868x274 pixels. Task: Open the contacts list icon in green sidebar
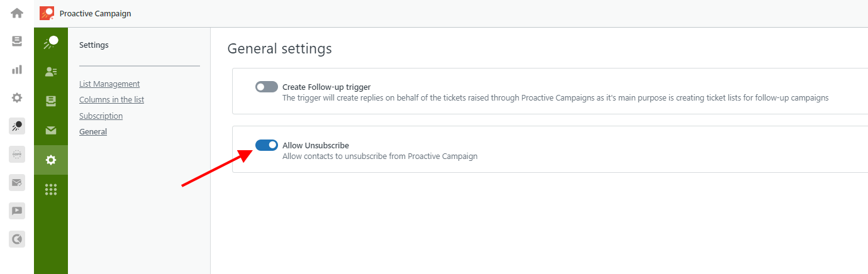tap(51, 72)
